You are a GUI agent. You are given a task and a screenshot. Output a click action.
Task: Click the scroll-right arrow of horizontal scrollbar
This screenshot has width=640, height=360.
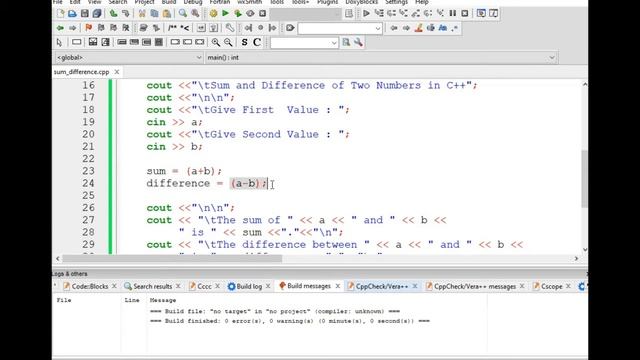coord(576,258)
